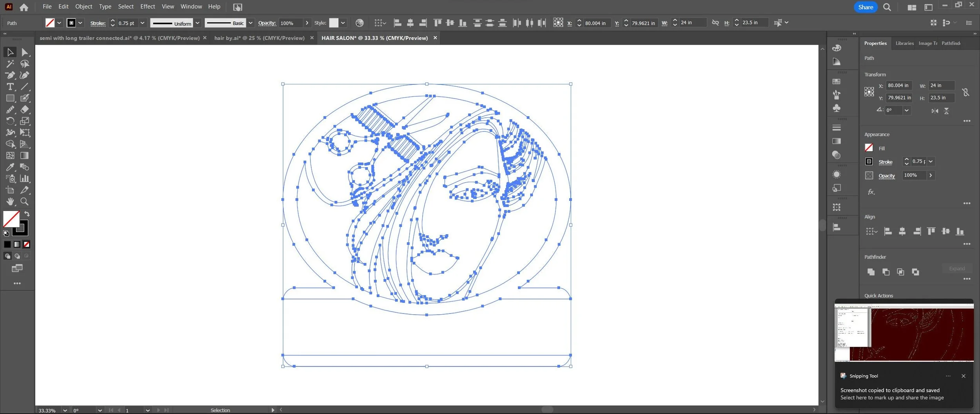The width and height of the screenshot is (980, 414).
Task: Click Unite in Pathfinder section
Action: click(x=871, y=272)
